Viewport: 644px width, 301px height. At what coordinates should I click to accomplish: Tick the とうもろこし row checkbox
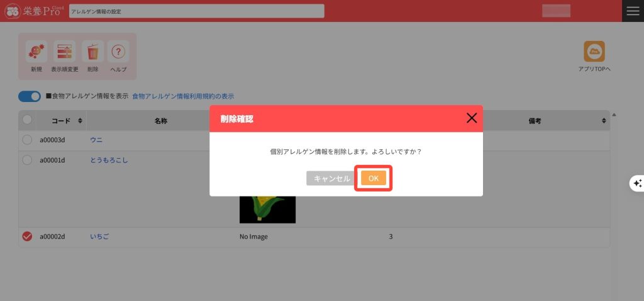27,160
